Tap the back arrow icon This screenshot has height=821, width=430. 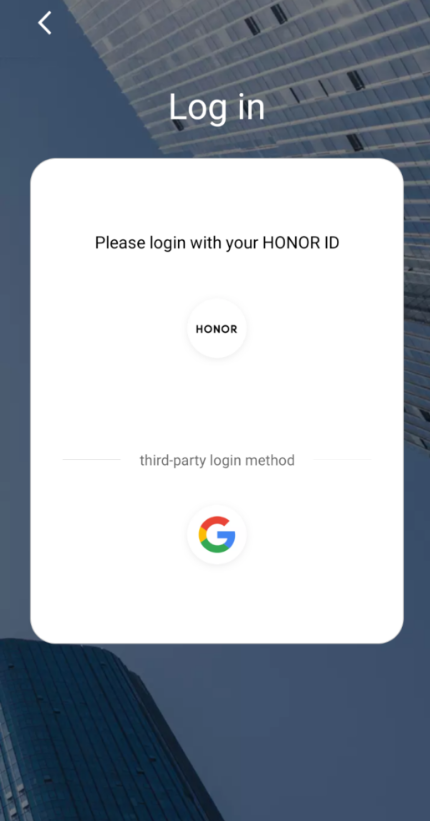tap(45, 23)
